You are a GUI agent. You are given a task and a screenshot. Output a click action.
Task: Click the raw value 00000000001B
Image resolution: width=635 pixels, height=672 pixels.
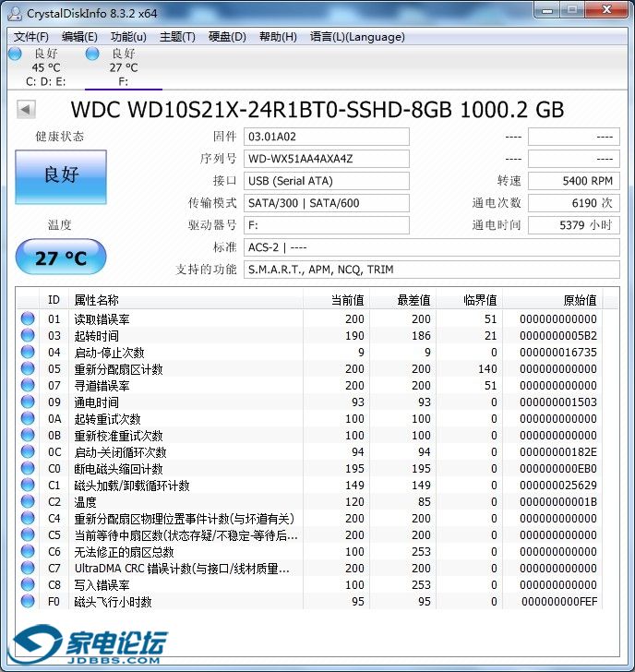558,502
